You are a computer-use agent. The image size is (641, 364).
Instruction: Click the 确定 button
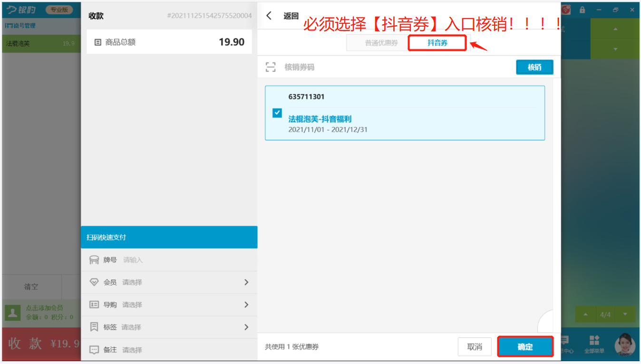pos(525,347)
